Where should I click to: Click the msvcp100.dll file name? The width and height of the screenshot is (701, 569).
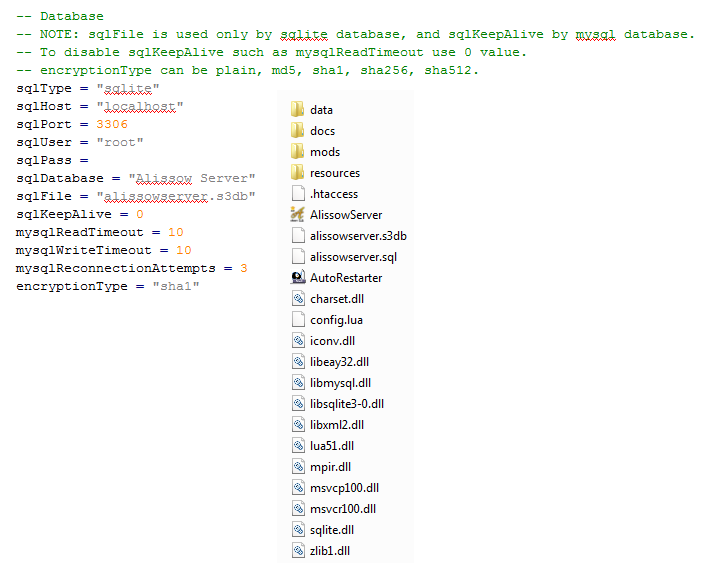tap(344, 488)
